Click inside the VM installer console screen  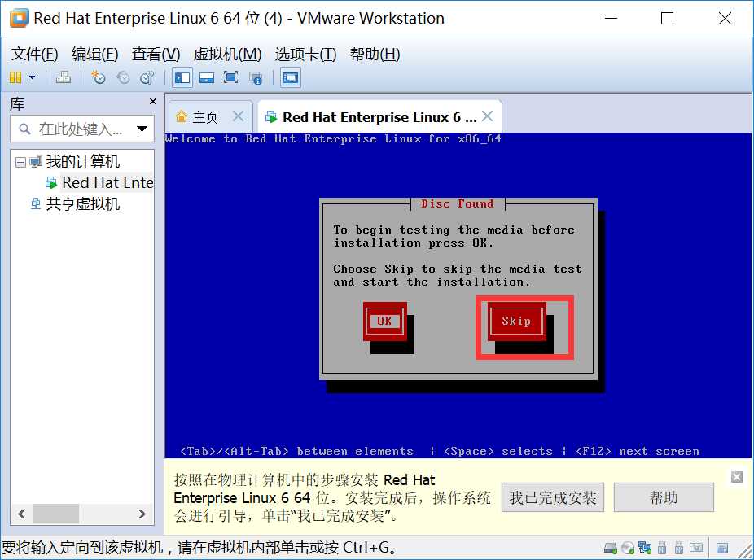[458, 295]
